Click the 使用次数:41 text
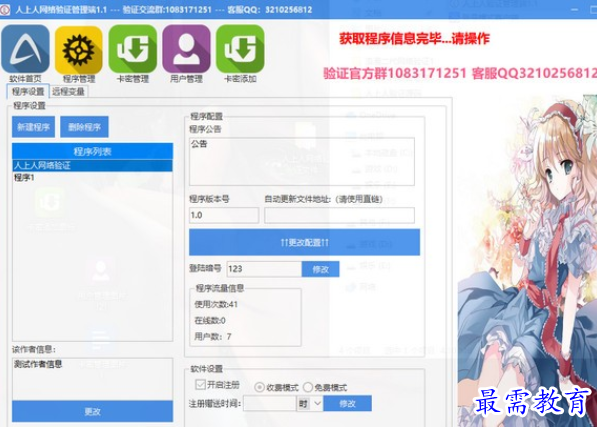This screenshot has height=433, width=597. pyautogui.click(x=216, y=304)
